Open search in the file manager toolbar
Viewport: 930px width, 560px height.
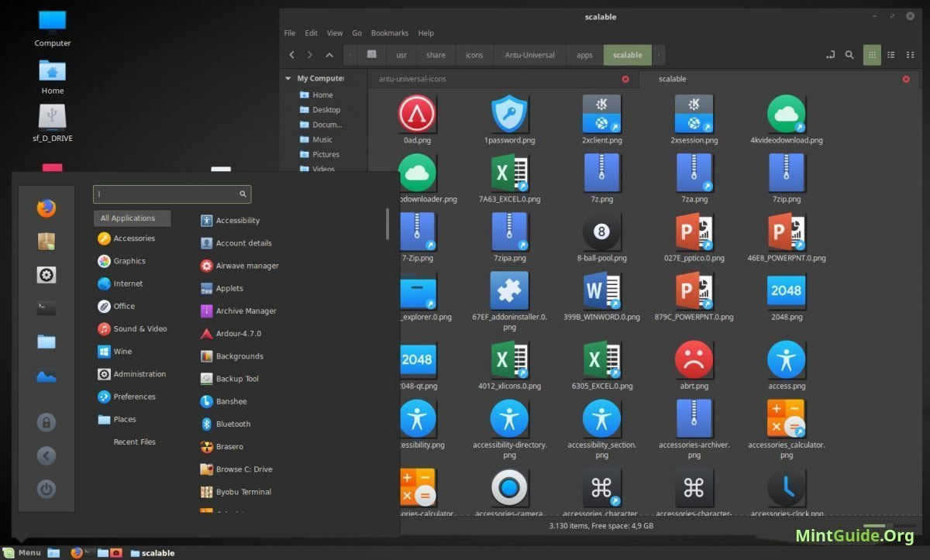point(849,55)
